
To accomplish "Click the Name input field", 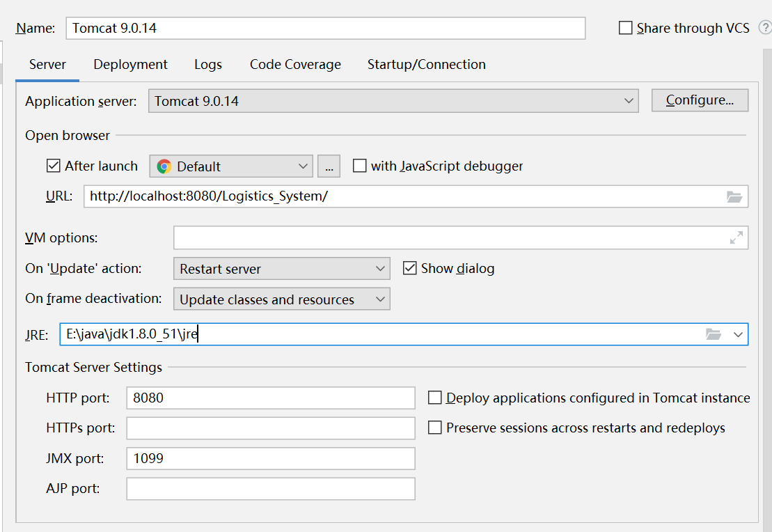I will (x=326, y=28).
